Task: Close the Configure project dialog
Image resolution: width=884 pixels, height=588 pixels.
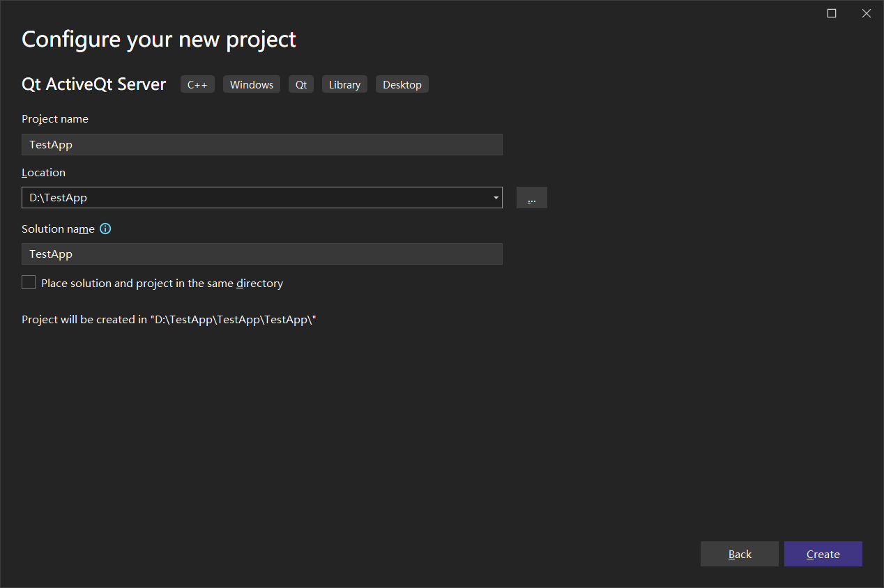Action: 867,13
